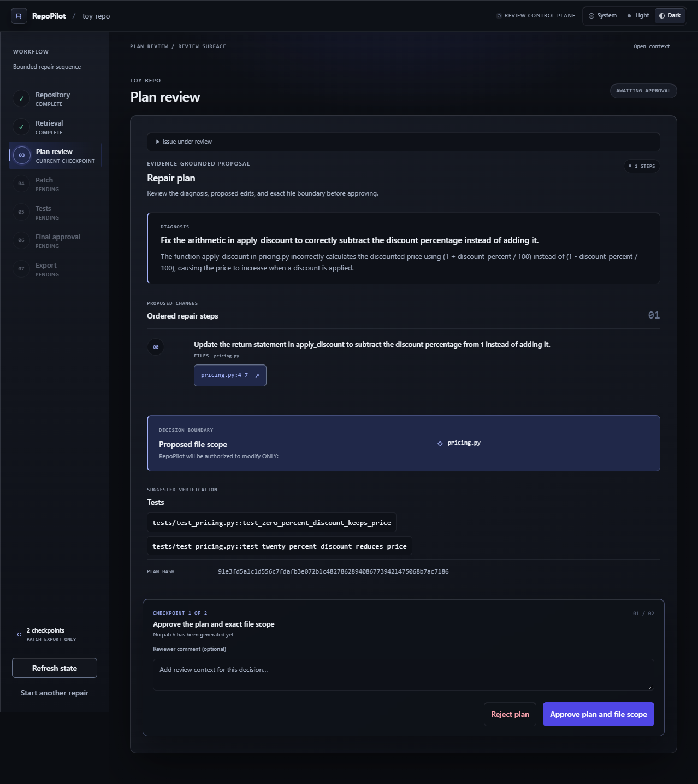Open the Patch workflow step

click(55, 184)
